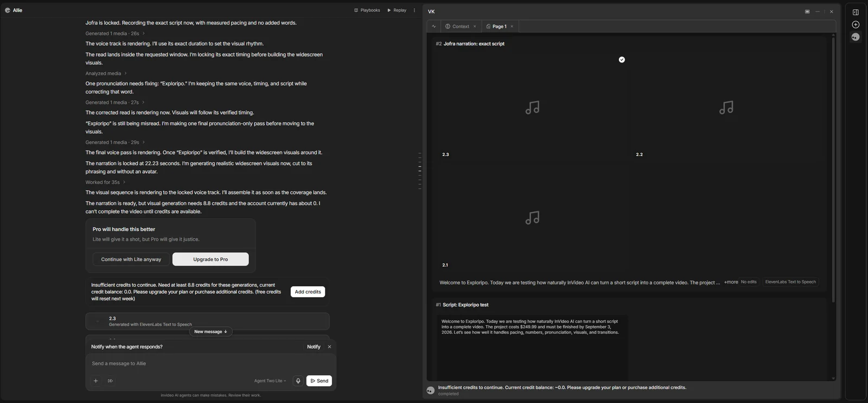
Task: Open the Script: Exploripo test text card
Action: click(x=532, y=348)
